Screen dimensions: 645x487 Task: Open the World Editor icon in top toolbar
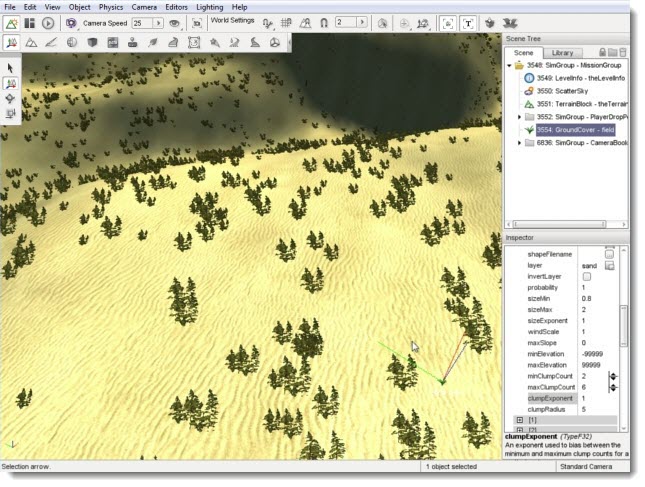pos(12,22)
